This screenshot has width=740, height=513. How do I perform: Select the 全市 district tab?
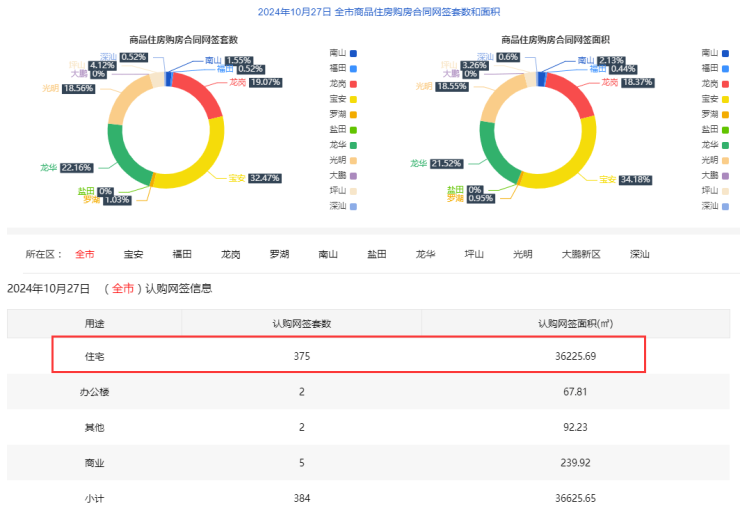click(x=87, y=254)
